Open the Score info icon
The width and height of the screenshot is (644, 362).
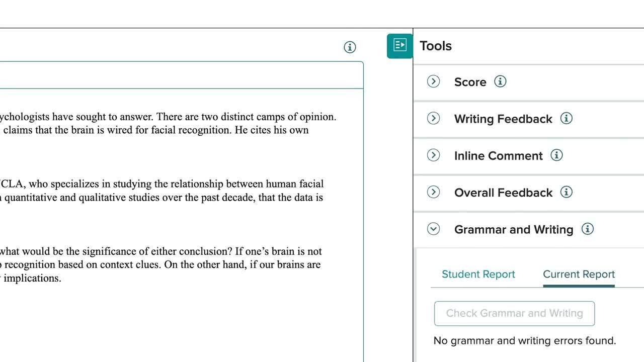[500, 81]
